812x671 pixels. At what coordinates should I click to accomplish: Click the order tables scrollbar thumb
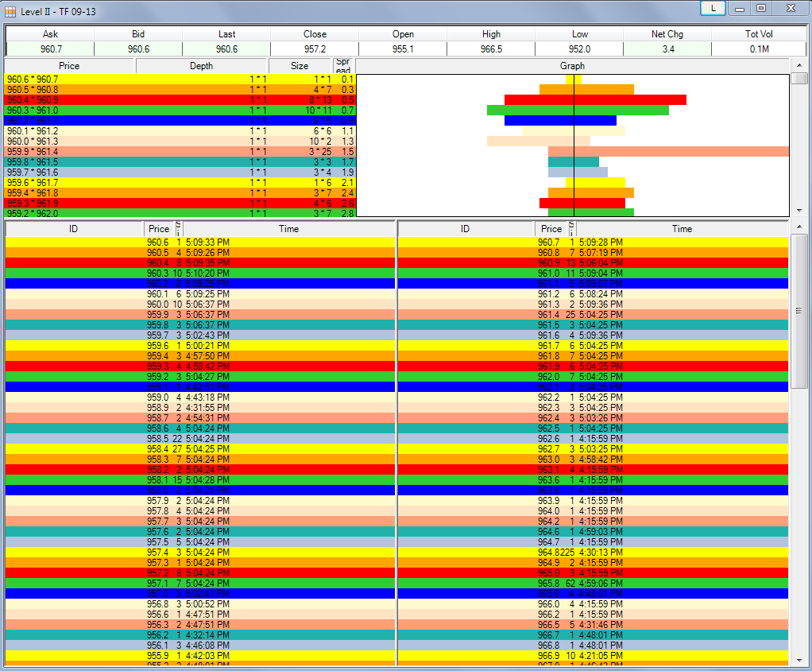[x=799, y=311]
